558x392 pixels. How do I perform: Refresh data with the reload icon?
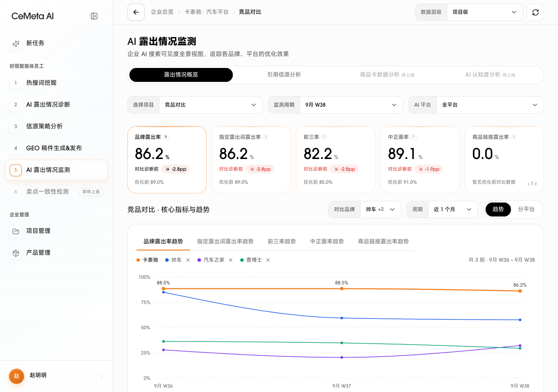tap(535, 12)
